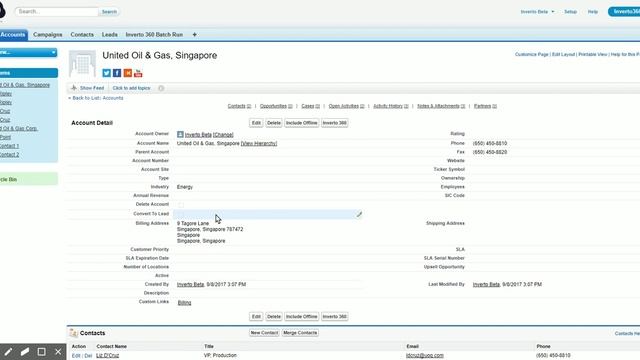This screenshot has width=640, height=360.
Task: Click the top Include Offline button
Action: pos(302,123)
